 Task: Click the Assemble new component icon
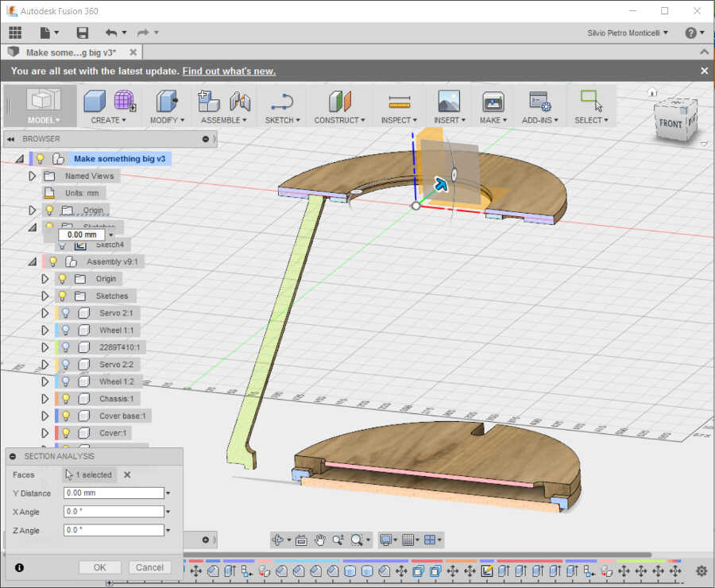(x=208, y=101)
